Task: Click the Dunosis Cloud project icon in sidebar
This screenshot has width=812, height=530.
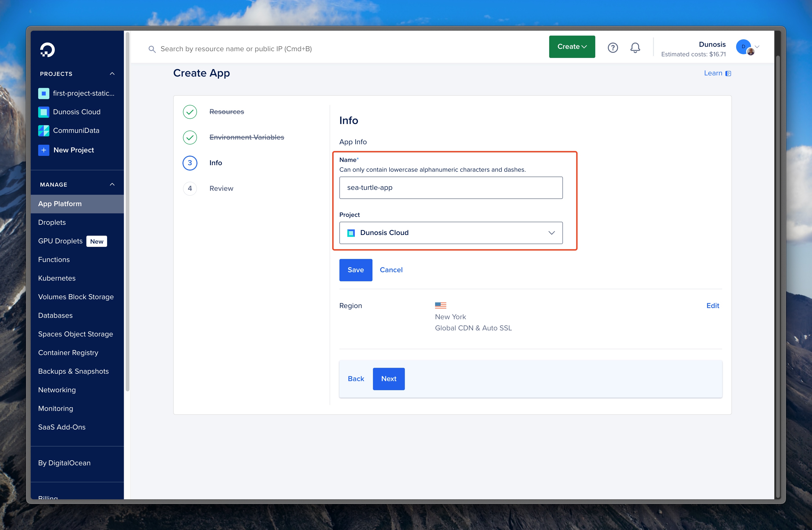Action: tap(44, 112)
